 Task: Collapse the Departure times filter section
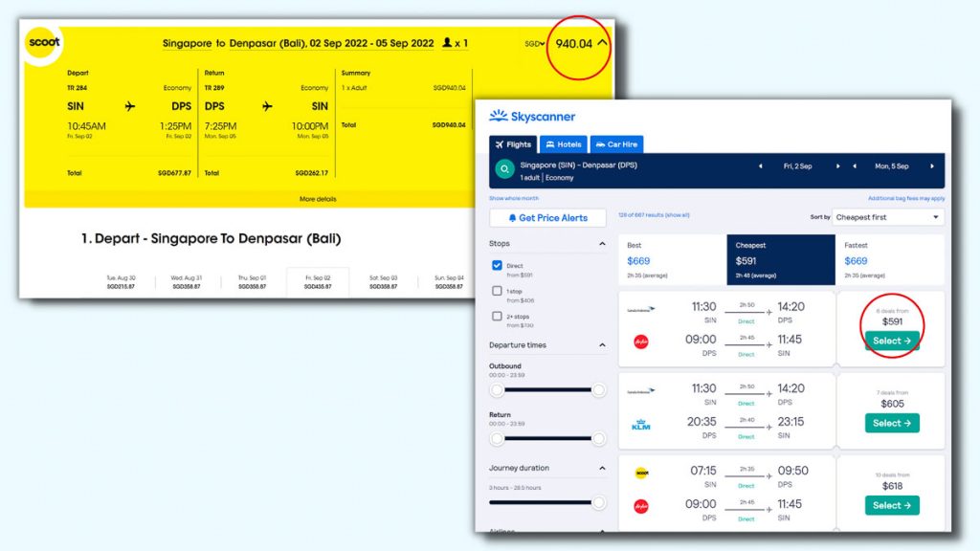tap(602, 344)
